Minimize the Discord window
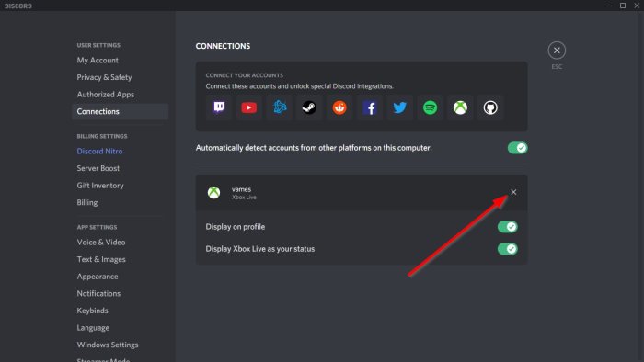Viewport: 644px width, 362px height. click(x=609, y=6)
